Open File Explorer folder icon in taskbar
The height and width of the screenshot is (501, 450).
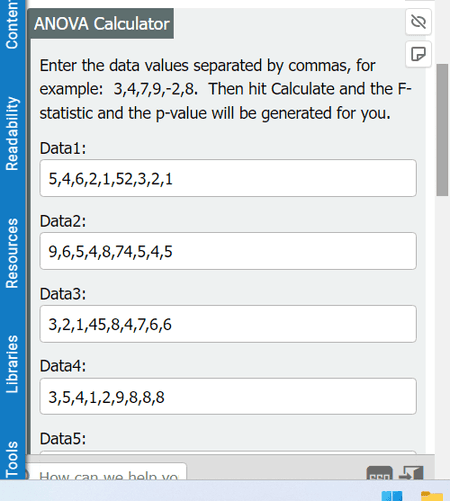pyautogui.click(x=432, y=496)
